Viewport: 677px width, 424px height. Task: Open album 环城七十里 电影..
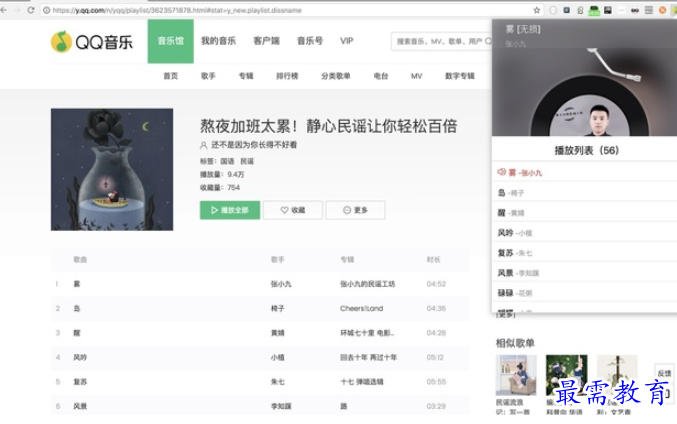point(367,333)
